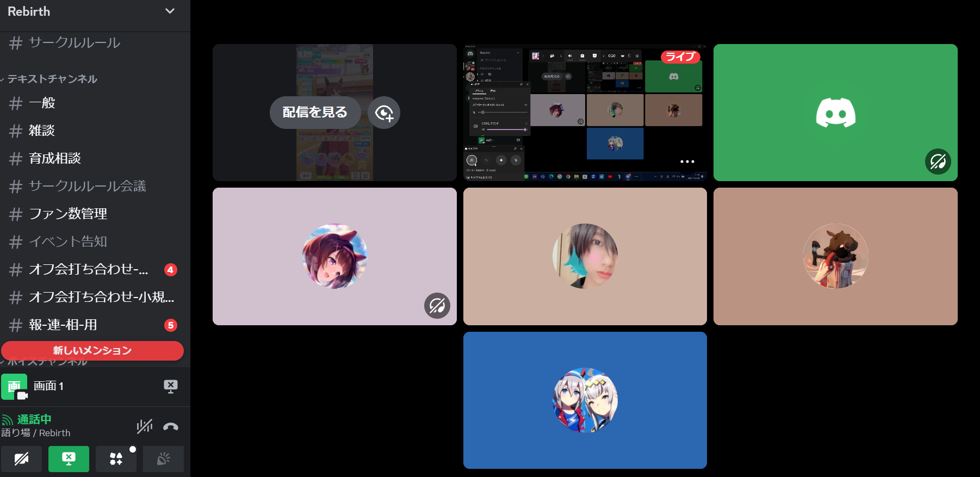
Task: Stop screen sharing with the green button
Action: 69,459
